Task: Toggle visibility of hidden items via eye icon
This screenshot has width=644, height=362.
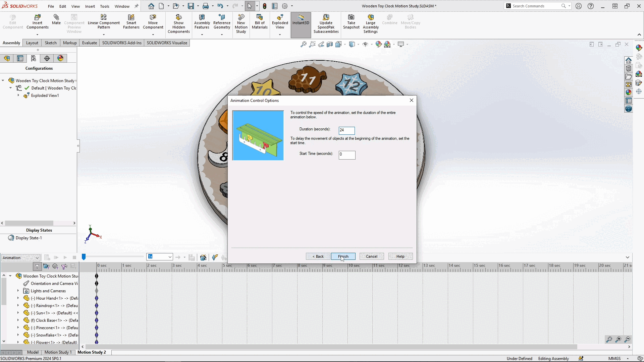Action: point(365,44)
